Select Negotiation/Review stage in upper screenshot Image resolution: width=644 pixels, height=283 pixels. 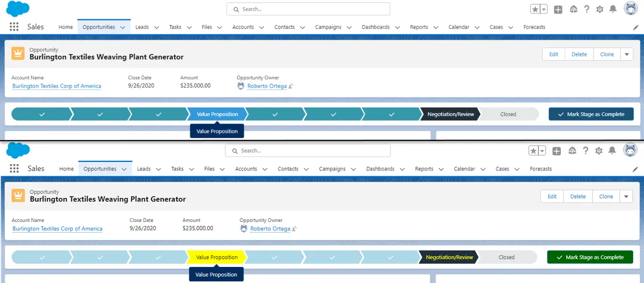coord(450,114)
